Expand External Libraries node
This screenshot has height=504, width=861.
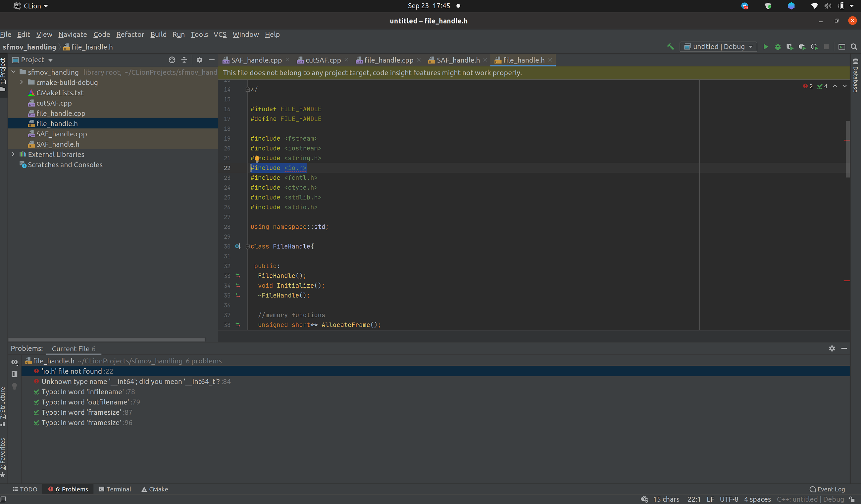pos(13,154)
